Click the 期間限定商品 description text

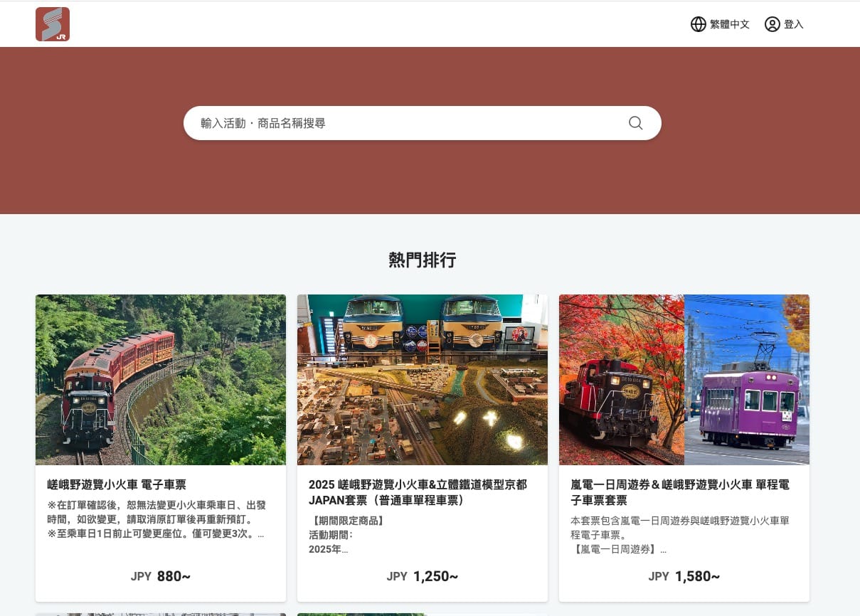coord(349,521)
